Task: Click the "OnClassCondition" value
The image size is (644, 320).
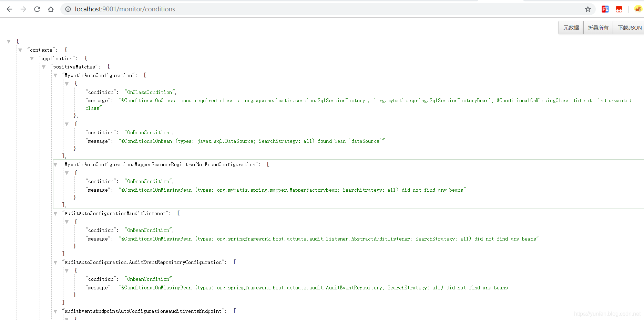Action: (150, 92)
